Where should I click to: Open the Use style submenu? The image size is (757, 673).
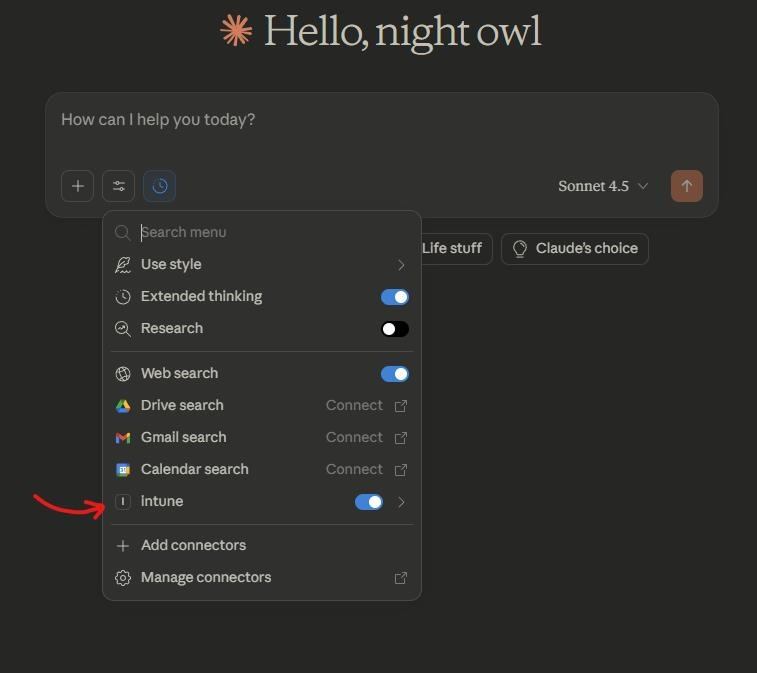click(262, 265)
